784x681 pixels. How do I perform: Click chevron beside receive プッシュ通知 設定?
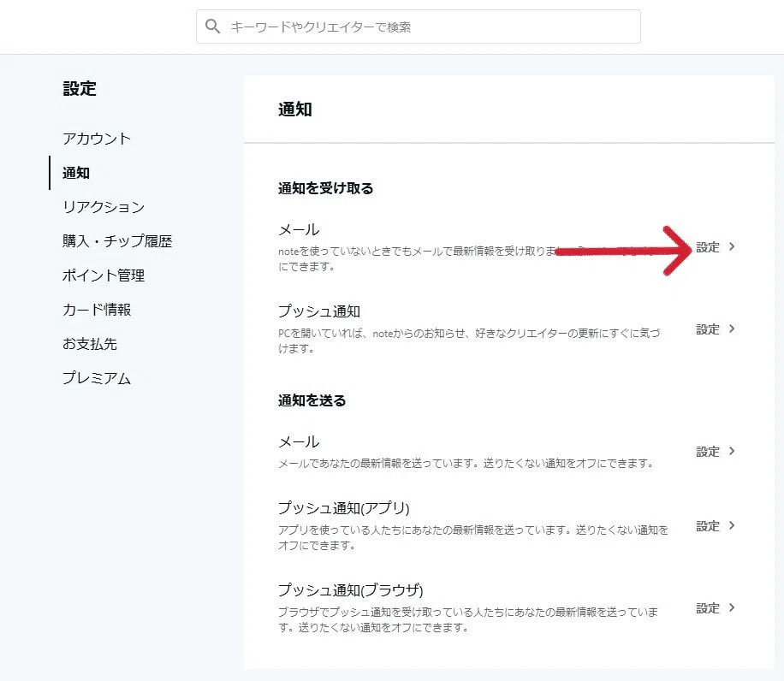(x=732, y=329)
